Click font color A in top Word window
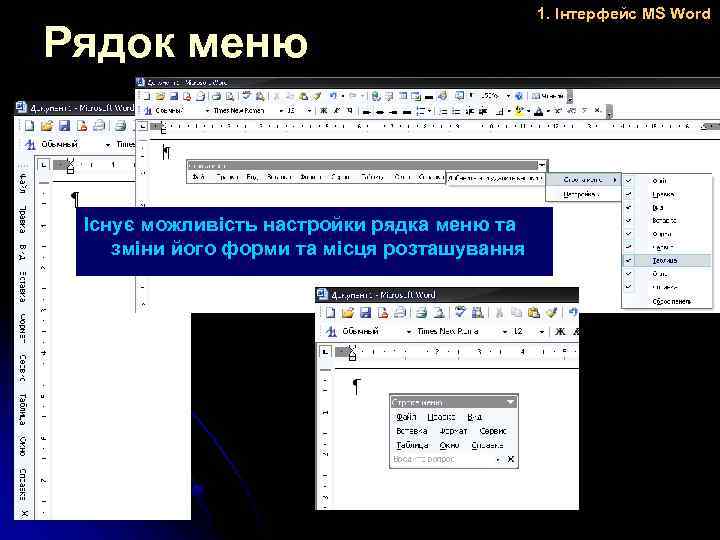The width and height of the screenshot is (720, 540). pyautogui.click(x=539, y=111)
